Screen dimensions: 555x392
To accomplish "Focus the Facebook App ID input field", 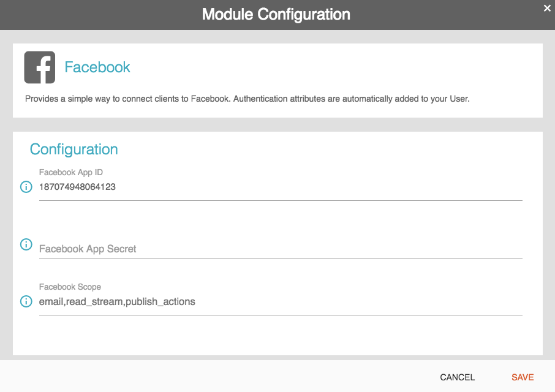I will pyautogui.click(x=281, y=187).
